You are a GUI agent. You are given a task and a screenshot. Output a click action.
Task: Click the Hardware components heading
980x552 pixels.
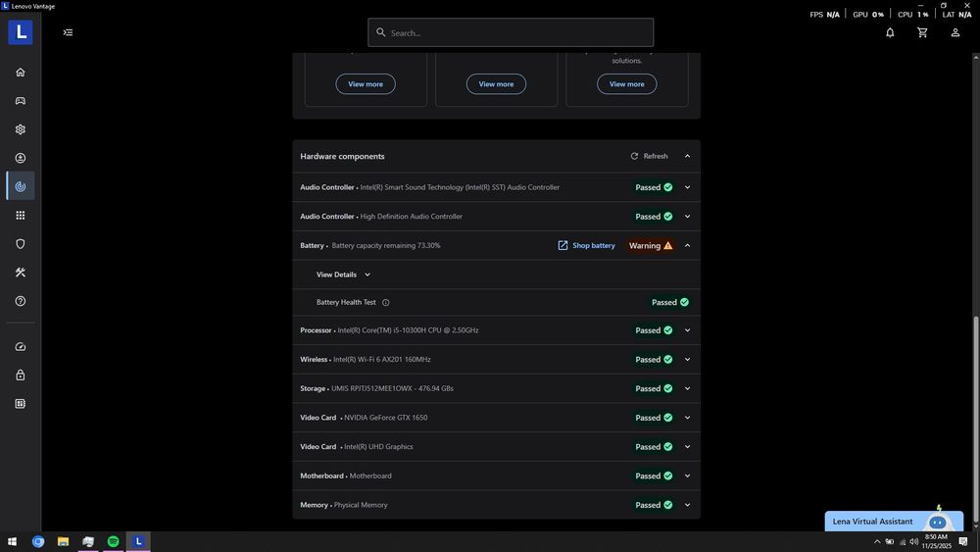(342, 156)
